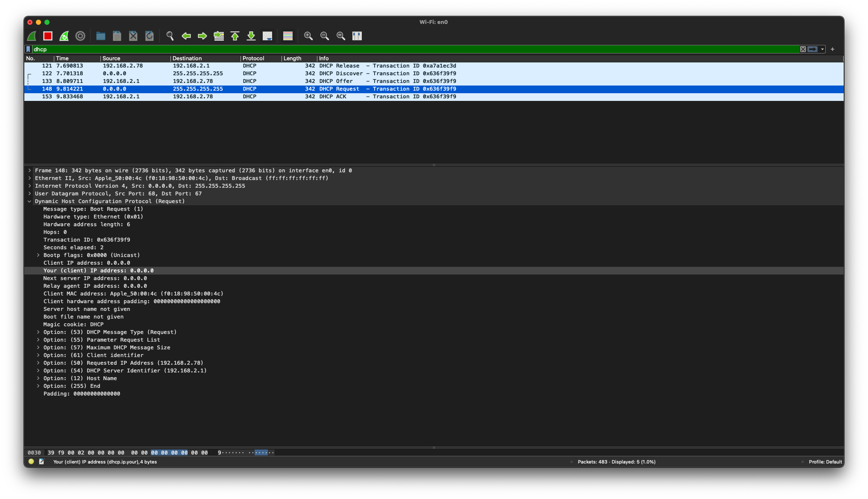Expand Ethernet II layer

point(29,178)
